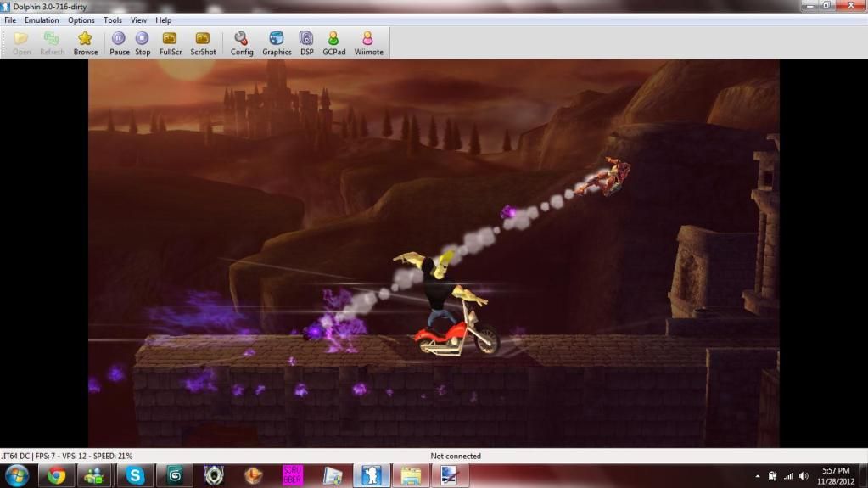This screenshot has width=868, height=488.
Task: Open the Config settings
Action: click(x=241, y=43)
